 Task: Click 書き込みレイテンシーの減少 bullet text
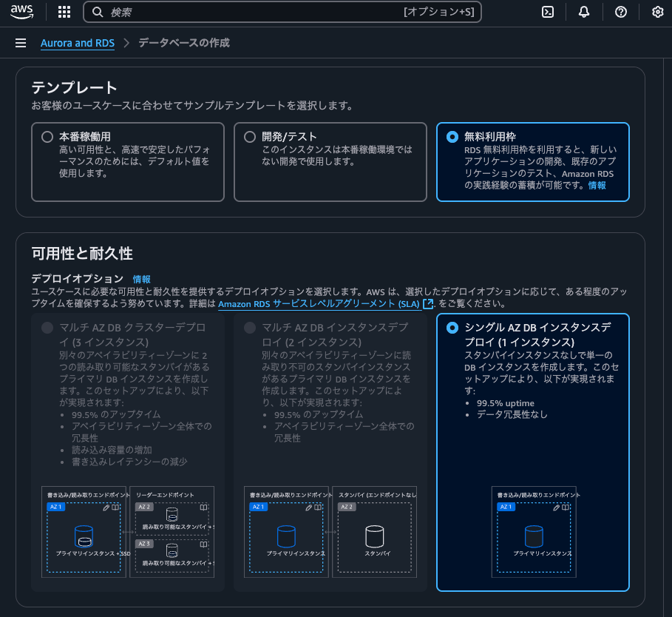click(x=129, y=462)
